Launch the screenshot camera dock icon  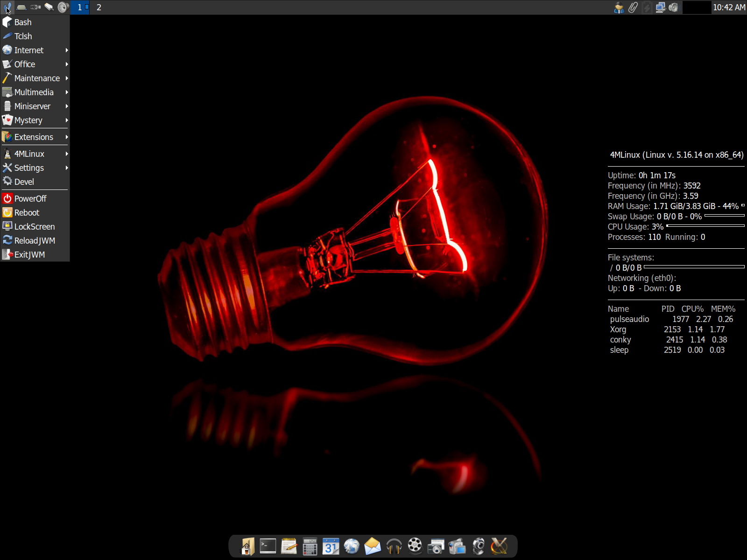(x=436, y=546)
